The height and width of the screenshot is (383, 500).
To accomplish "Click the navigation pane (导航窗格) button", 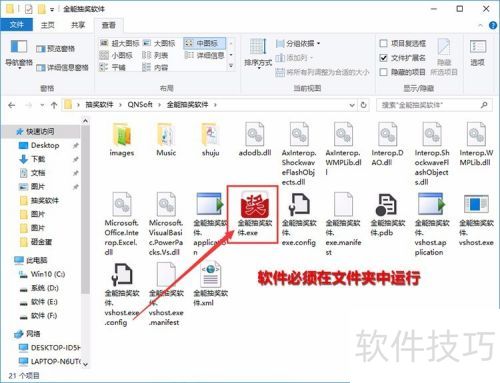I will pos(19,53).
